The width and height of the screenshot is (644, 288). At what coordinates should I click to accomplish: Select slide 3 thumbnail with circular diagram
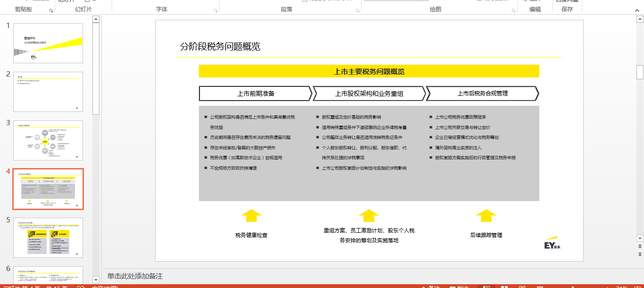[48, 140]
